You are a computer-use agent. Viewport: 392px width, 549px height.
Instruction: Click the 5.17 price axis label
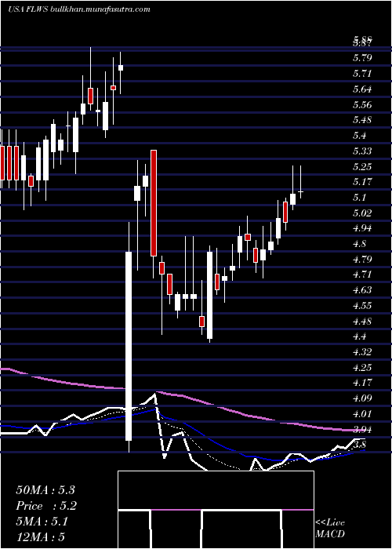(362, 182)
